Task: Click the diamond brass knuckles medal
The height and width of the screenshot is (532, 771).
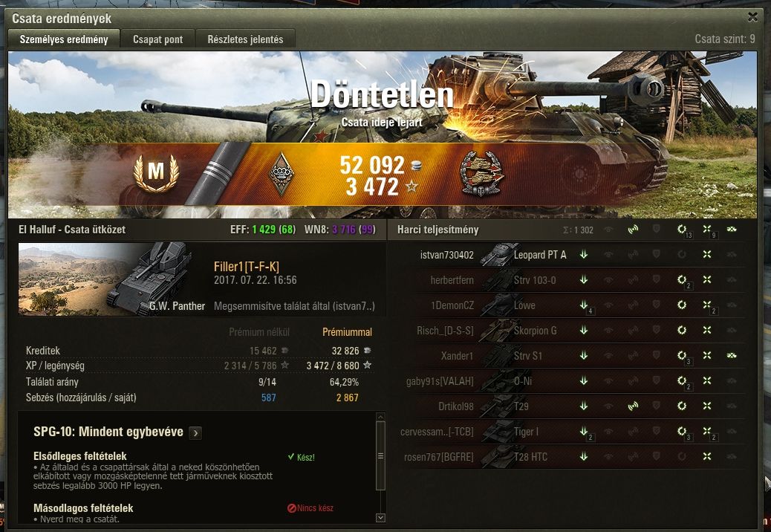Action: coord(282,173)
